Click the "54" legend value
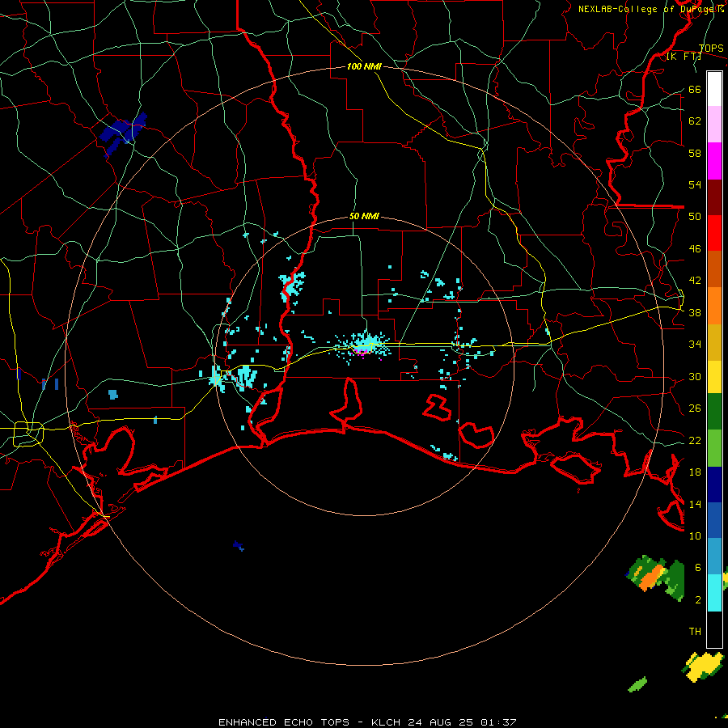This screenshot has width=728, height=728. pos(695,184)
